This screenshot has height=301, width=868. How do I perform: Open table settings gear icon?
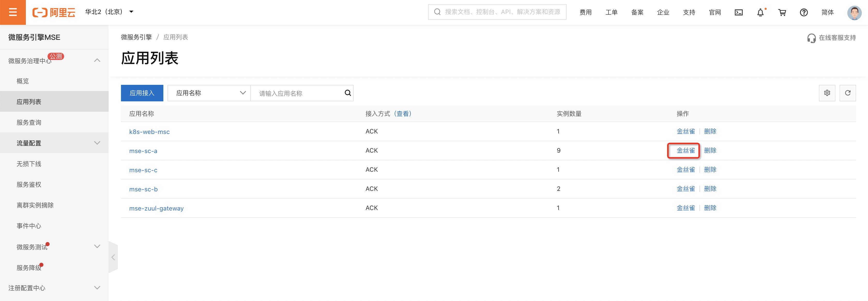click(x=827, y=93)
